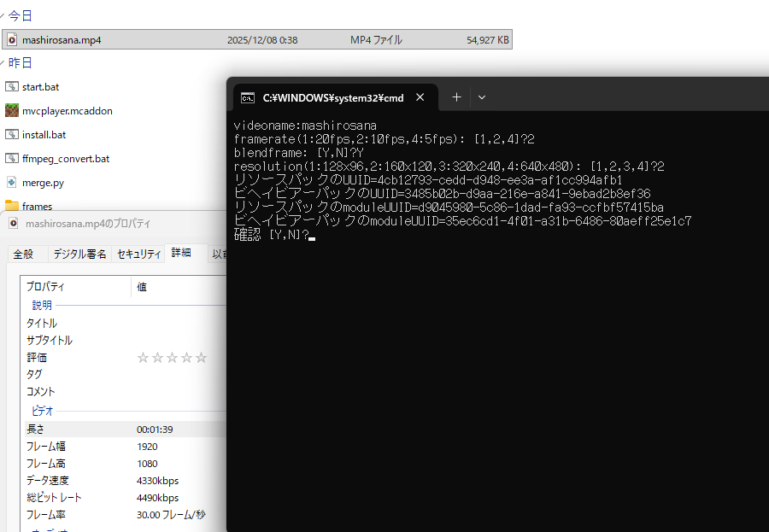769x532 pixels.
Task: Switch to the 全般 tab
Action: coord(23,254)
